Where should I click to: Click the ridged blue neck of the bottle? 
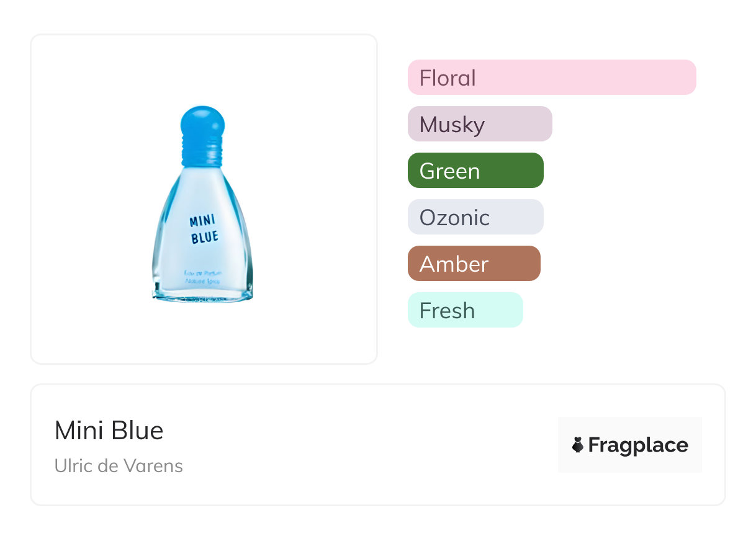202,154
